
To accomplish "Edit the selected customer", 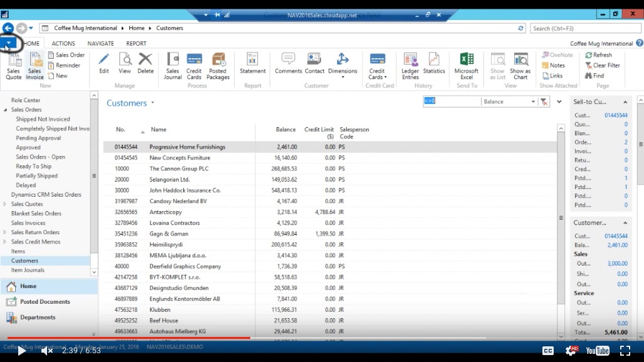I will coord(104,64).
